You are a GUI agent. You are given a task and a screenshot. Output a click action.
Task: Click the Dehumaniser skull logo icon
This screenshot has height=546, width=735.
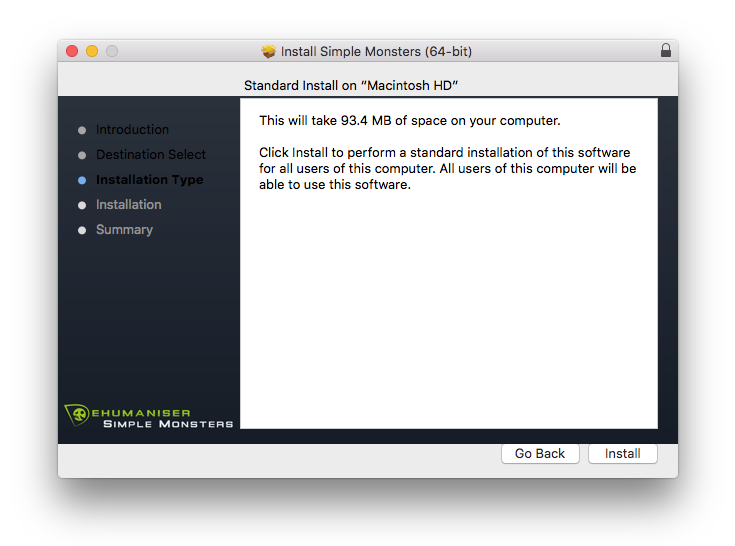point(77,414)
